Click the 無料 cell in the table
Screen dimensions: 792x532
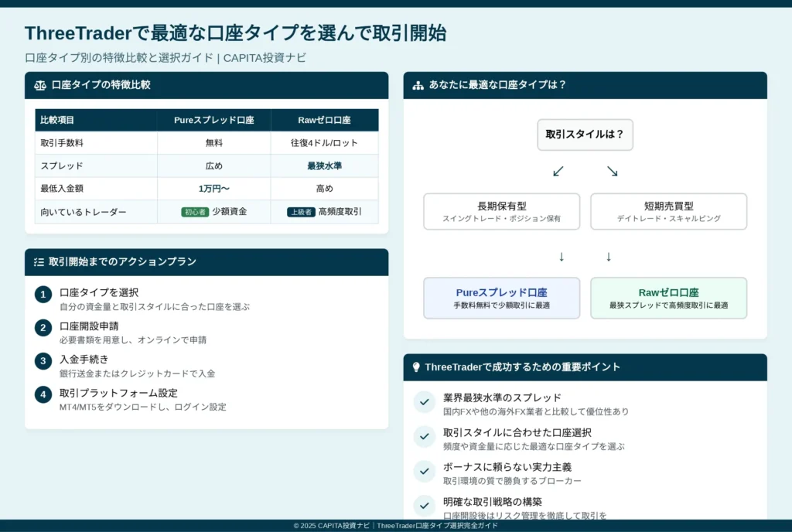[x=214, y=143]
